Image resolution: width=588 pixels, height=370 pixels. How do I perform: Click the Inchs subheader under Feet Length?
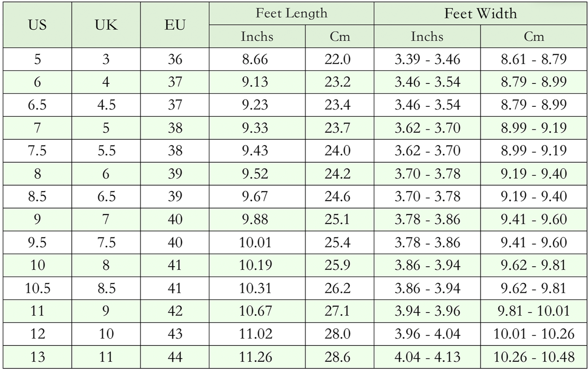[x=257, y=36]
